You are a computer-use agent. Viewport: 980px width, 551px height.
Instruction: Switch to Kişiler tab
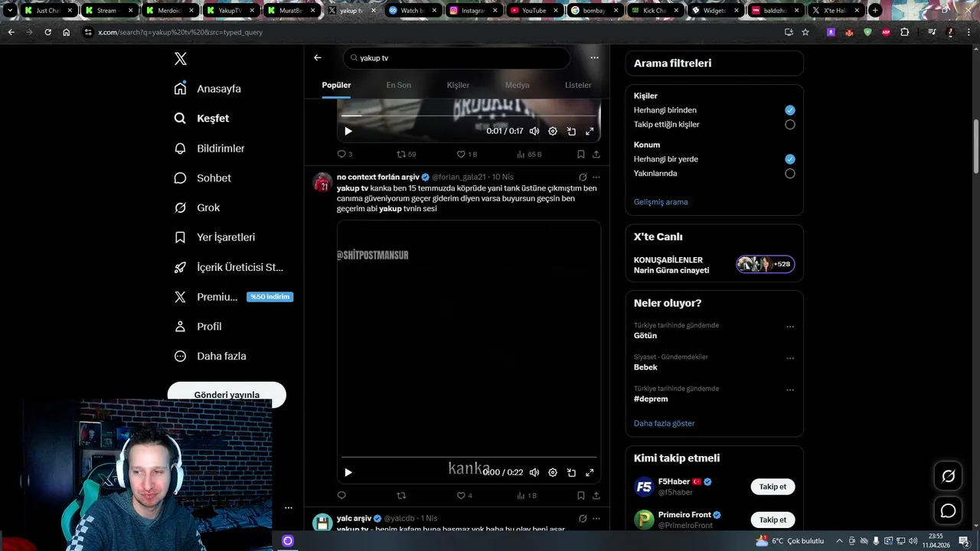pos(458,85)
